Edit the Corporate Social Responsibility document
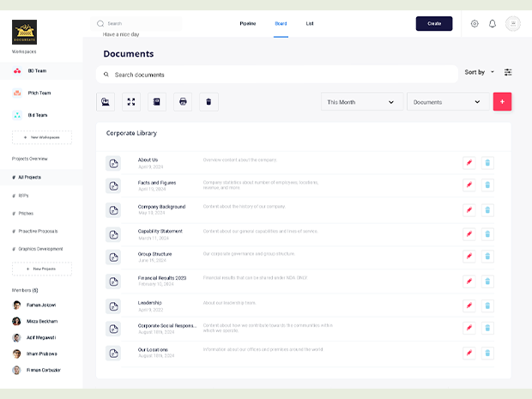The height and width of the screenshot is (399, 532). [x=469, y=328]
